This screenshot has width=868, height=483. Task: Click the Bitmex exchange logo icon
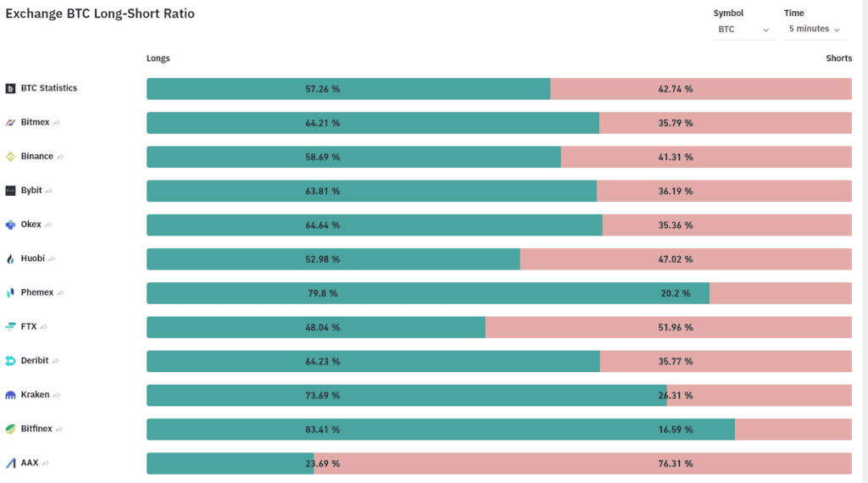coord(10,122)
